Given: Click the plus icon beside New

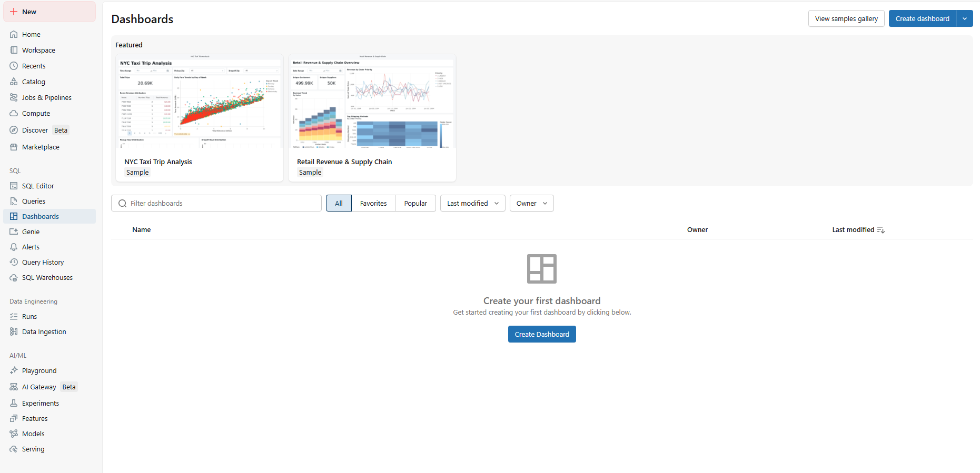Looking at the screenshot, I should pyautogui.click(x=14, y=12).
